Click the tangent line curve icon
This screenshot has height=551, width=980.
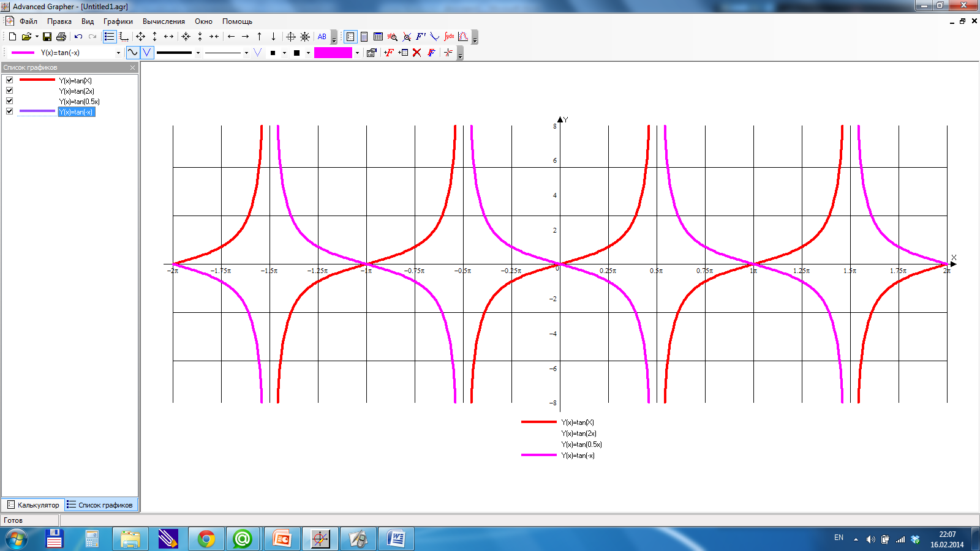point(435,37)
